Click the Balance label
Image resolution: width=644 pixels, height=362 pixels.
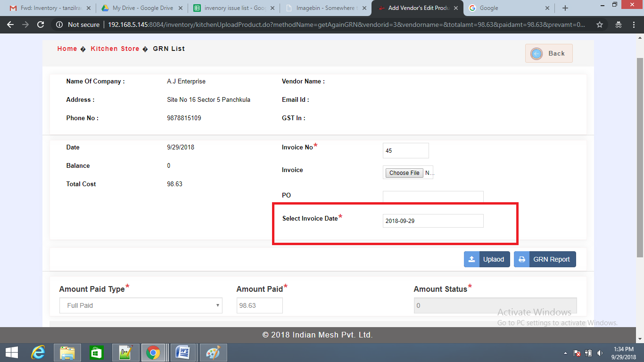point(78,165)
